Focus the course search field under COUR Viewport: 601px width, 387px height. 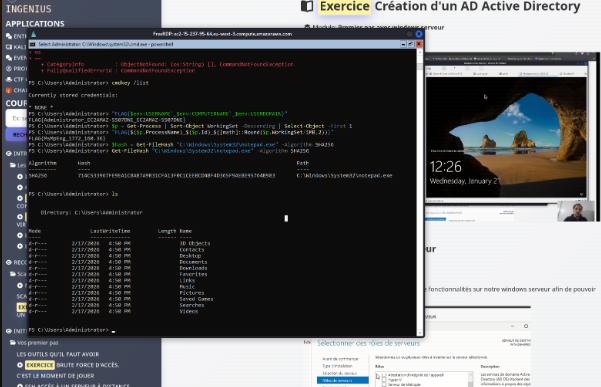(x=16, y=118)
